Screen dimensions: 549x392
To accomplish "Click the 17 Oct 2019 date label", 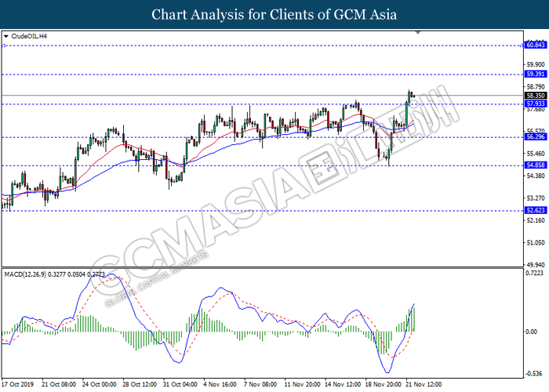I will pos(19,385).
